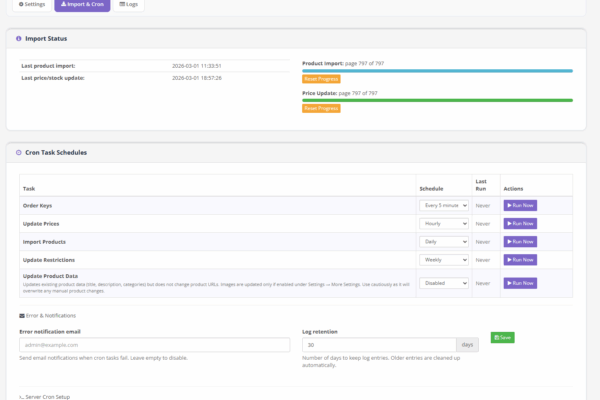Click the Product Import progress bar
The height and width of the screenshot is (400, 600).
(437, 71)
